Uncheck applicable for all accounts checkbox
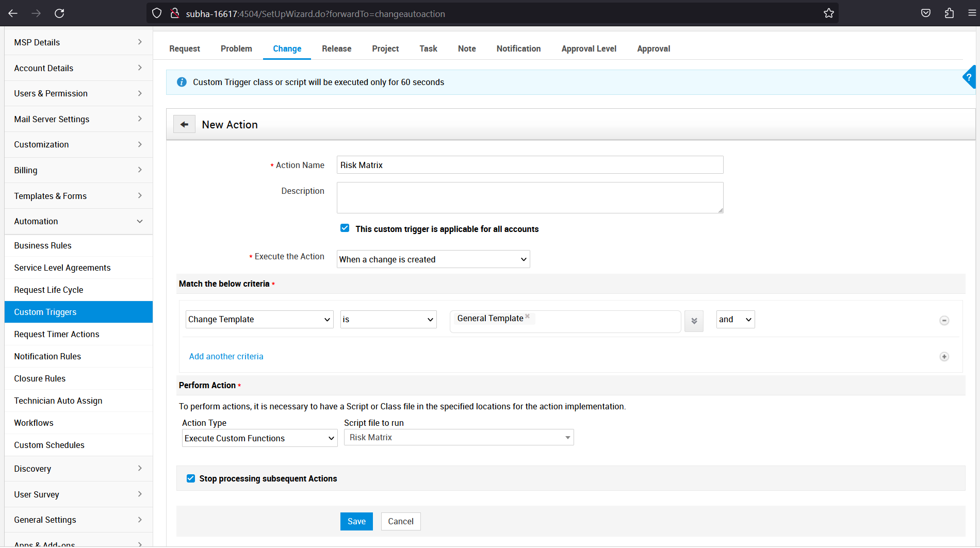The height and width of the screenshot is (548, 980). click(345, 228)
